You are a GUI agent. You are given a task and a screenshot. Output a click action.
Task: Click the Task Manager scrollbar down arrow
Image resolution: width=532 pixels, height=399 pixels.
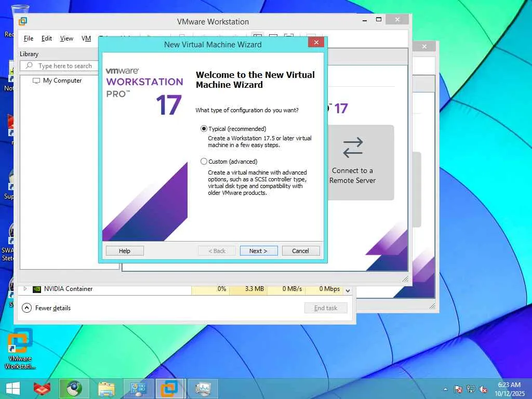(x=348, y=291)
